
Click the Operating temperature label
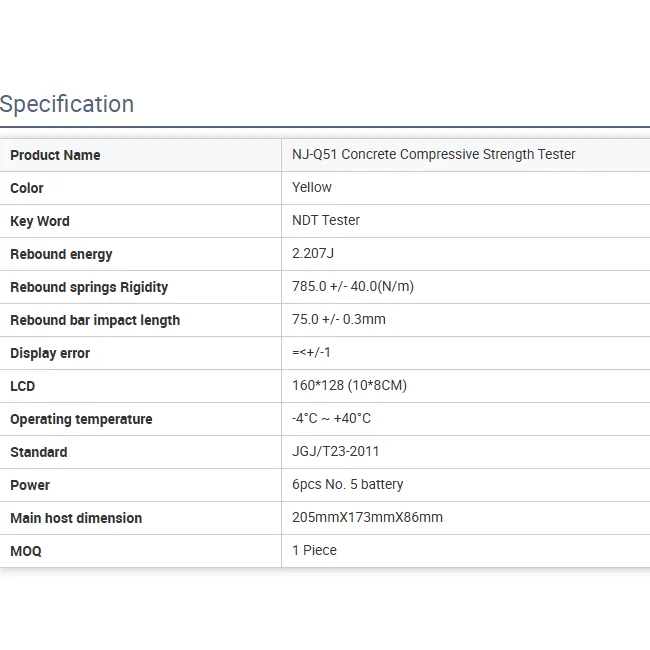tap(81, 419)
